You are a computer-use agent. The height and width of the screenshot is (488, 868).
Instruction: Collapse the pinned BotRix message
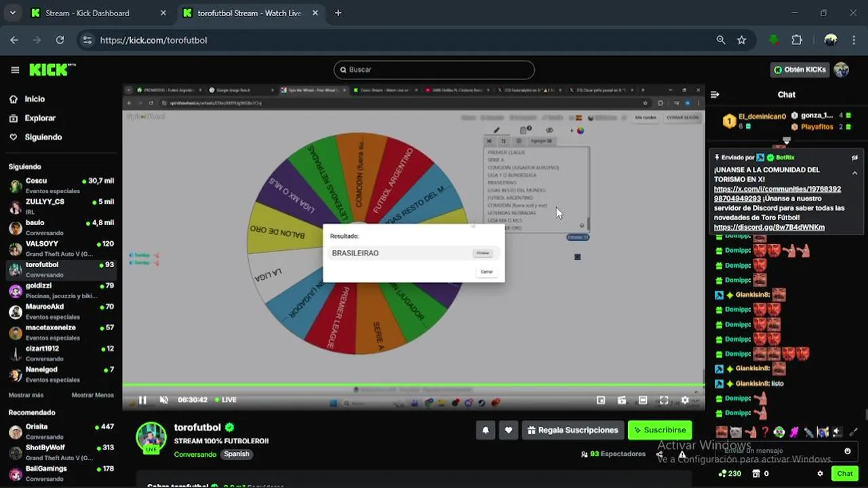854,173
